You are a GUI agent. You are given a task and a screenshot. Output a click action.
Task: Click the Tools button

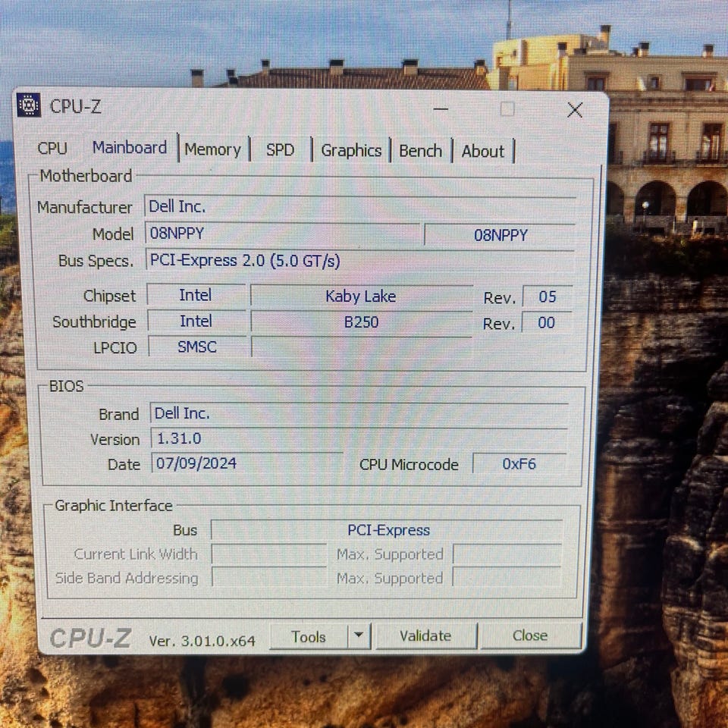pos(309,636)
